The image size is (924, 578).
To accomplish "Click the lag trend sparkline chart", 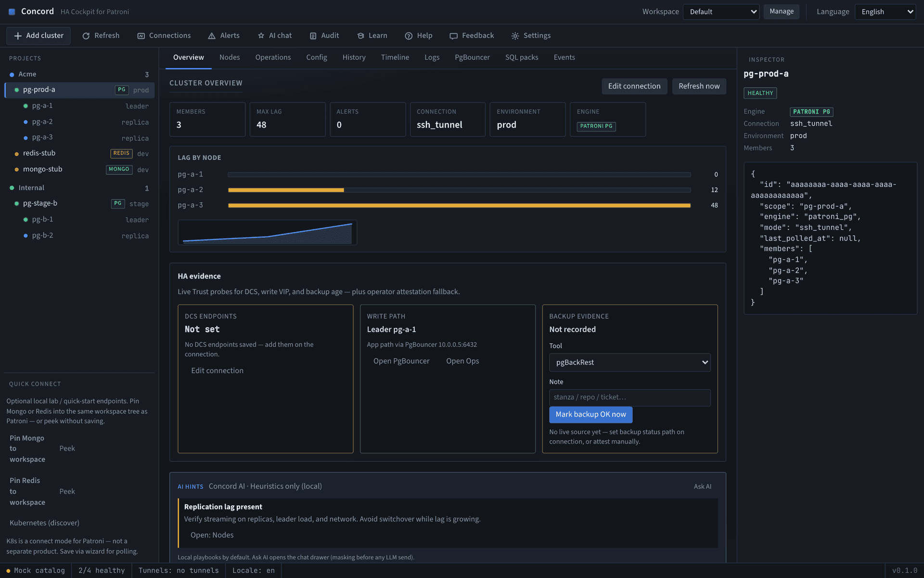I will coord(267,233).
